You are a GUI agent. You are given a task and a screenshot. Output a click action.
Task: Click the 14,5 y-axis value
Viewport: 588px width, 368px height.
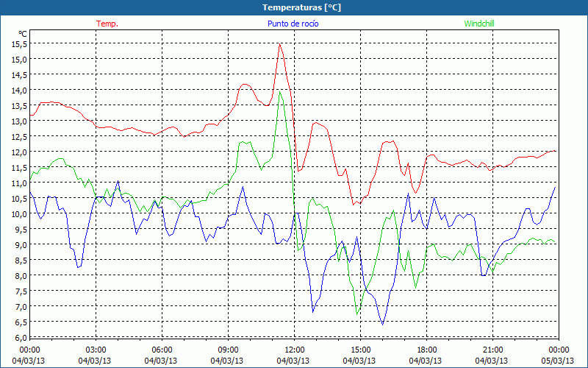[x=19, y=75]
